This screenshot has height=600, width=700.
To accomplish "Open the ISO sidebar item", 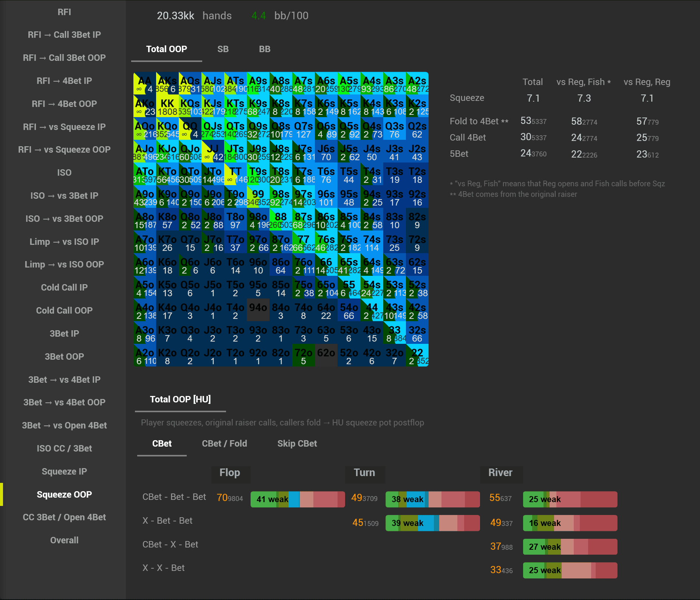I will (x=64, y=173).
